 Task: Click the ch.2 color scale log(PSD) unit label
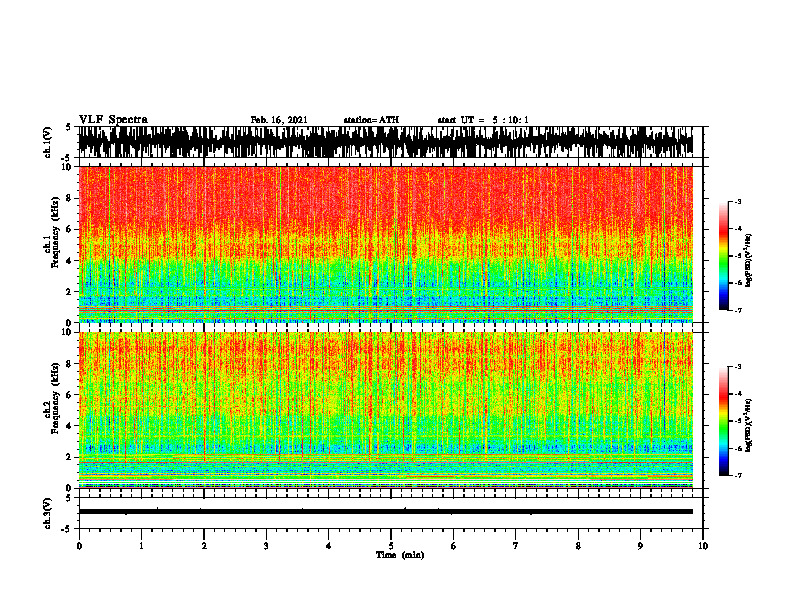coord(749,425)
